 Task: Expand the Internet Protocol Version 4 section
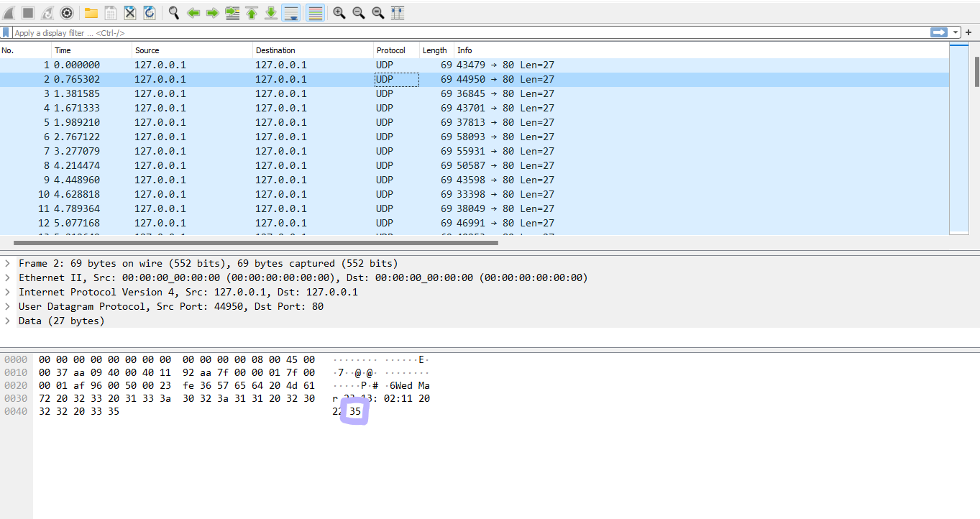[x=7, y=292]
